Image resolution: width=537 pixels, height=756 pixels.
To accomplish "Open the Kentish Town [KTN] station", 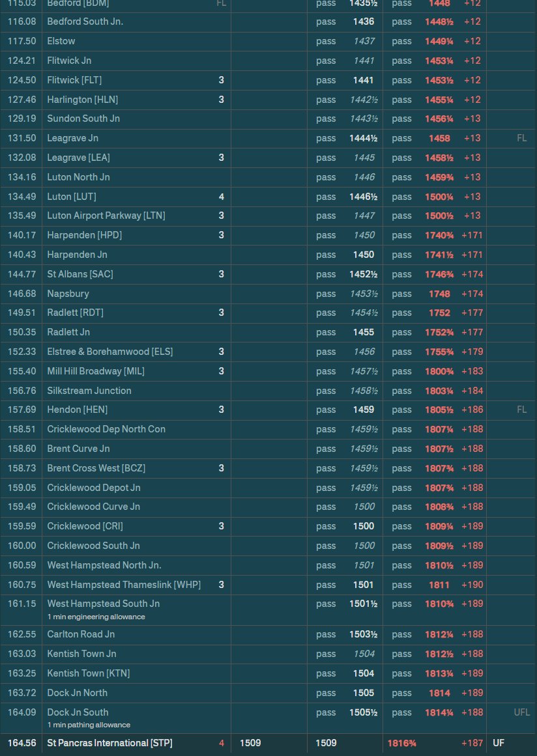I will point(88,673).
